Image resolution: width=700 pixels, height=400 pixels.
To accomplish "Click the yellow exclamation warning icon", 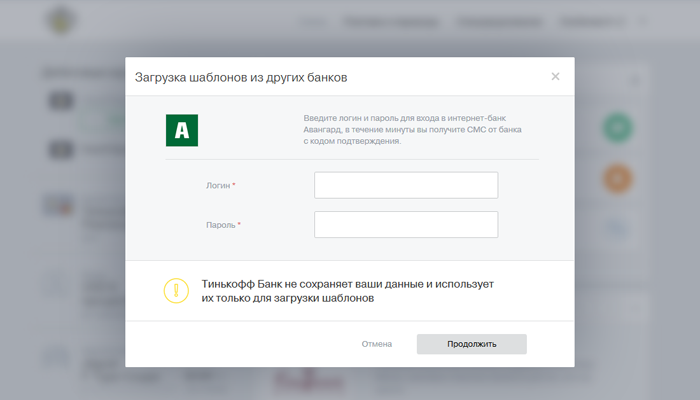I will 176,291.
